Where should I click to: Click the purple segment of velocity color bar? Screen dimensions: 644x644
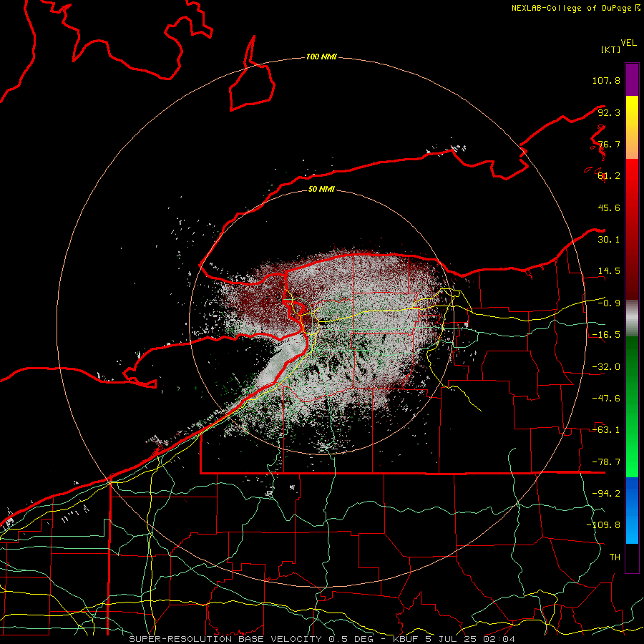[632, 79]
